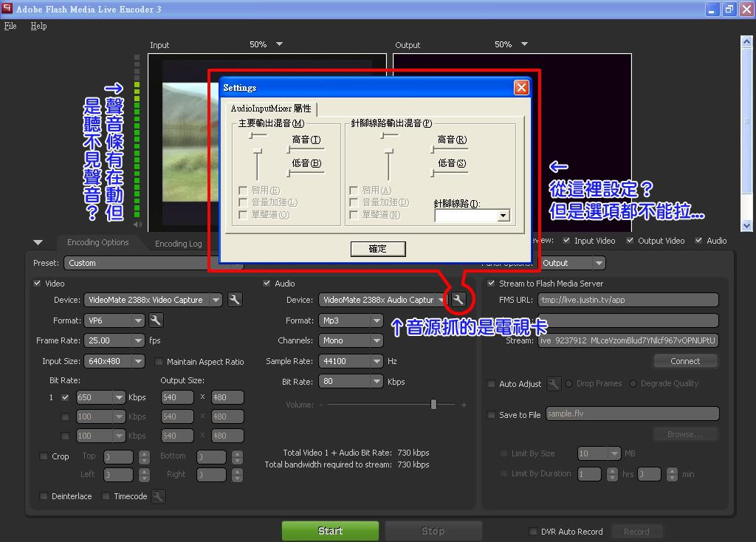Open Timecode settings wrench icon

(158, 496)
